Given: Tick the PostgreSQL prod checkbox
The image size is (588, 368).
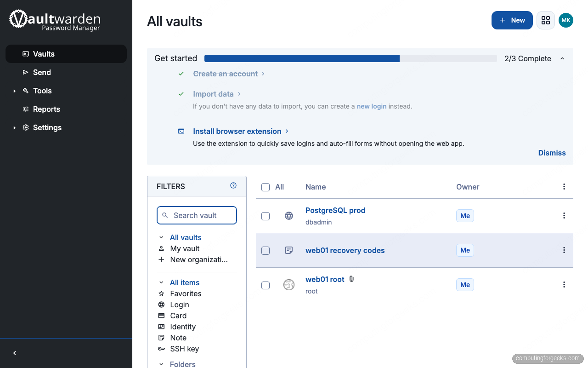Looking at the screenshot, I should 266,216.
